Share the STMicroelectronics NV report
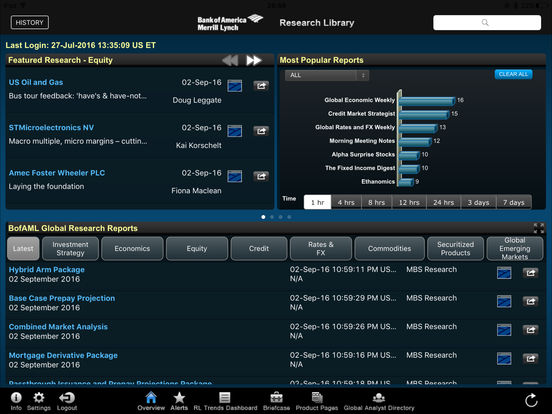 pos(261,131)
